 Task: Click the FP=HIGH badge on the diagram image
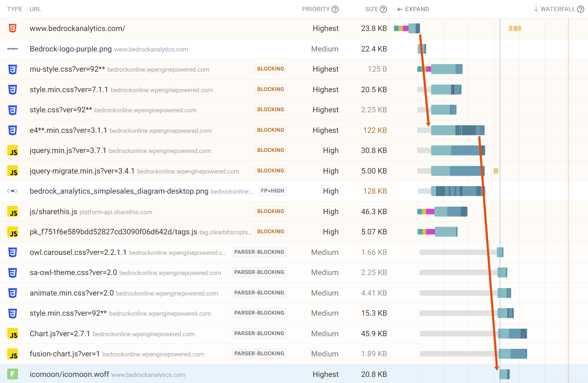point(273,191)
